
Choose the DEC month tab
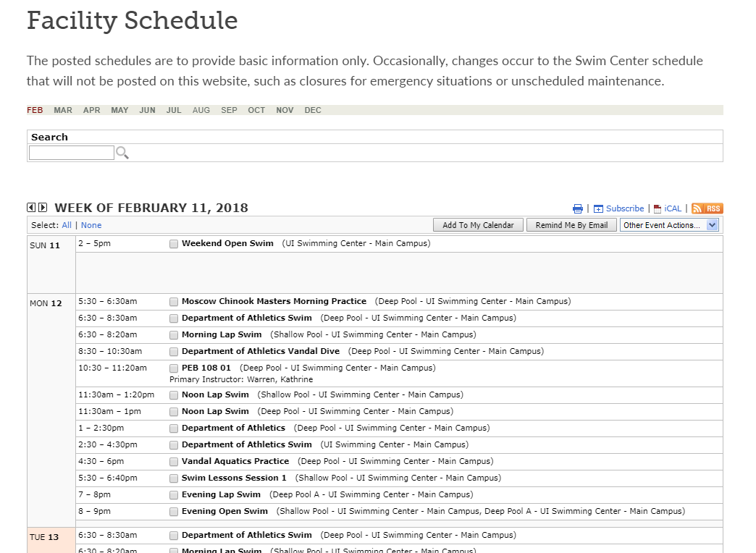coord(313,110)
